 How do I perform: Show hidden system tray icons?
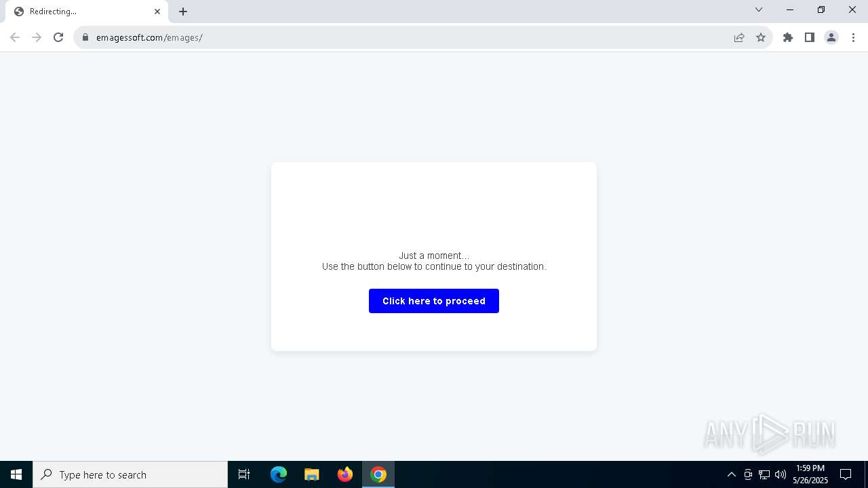(731, 474)
